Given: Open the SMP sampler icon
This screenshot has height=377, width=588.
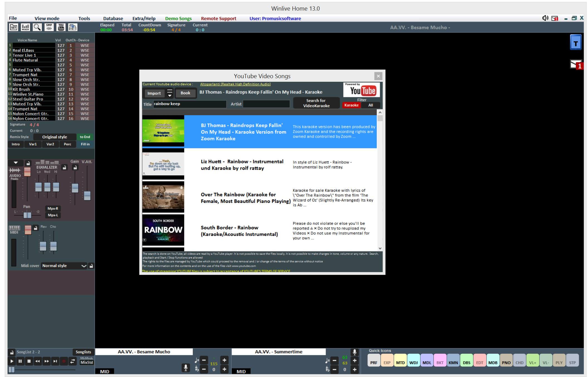Looking at the screenshot, I should [49, 27].
